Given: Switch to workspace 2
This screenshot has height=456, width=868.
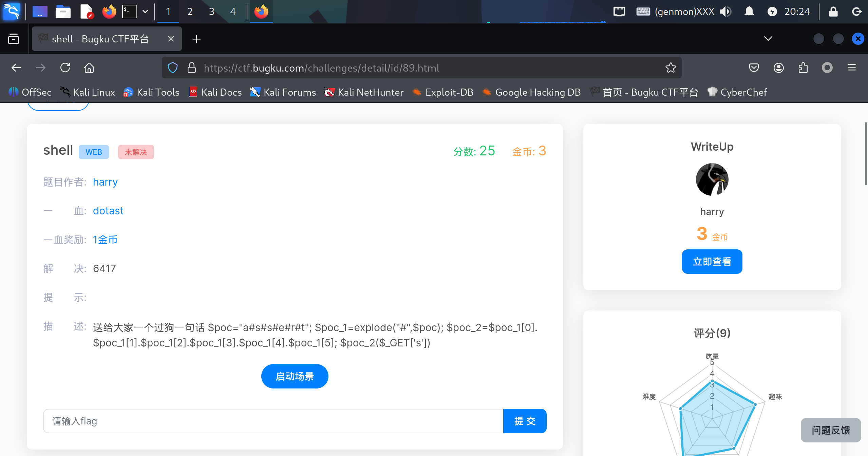Looking at the screenshot, I should coord(190,12).
